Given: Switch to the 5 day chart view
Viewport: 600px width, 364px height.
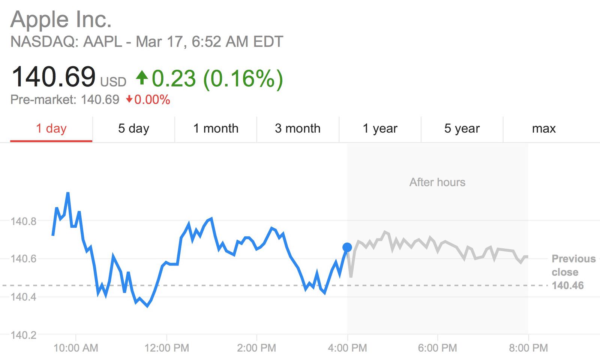Looking at the screenshot, I should 133,128.
